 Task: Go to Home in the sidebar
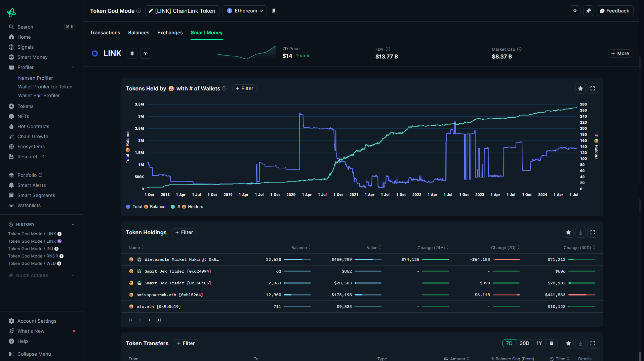[x=24, y=37]
